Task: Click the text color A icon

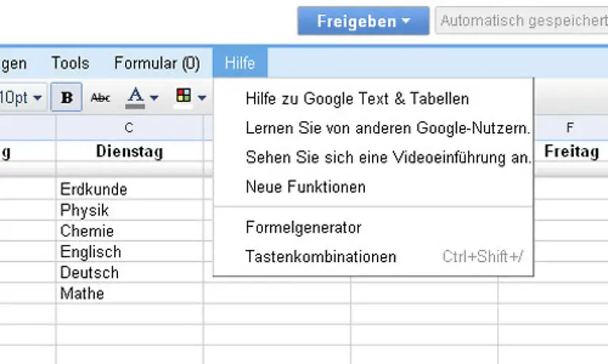Action: [135, 97]
